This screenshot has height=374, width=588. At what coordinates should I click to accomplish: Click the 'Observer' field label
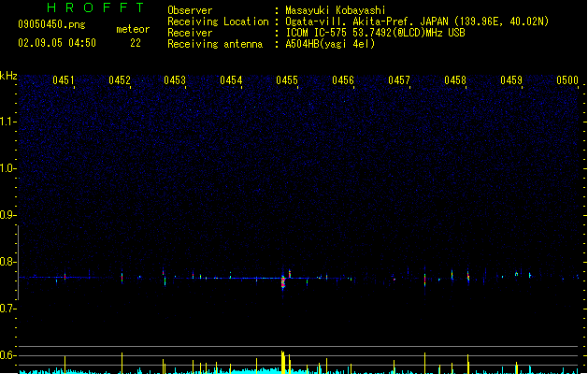[190, 10]
